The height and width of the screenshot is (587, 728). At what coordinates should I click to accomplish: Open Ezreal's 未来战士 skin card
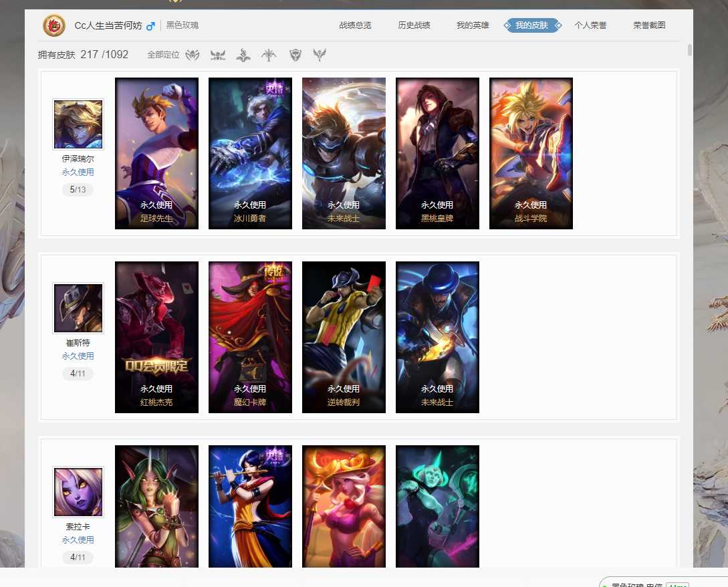click(344, 153)
